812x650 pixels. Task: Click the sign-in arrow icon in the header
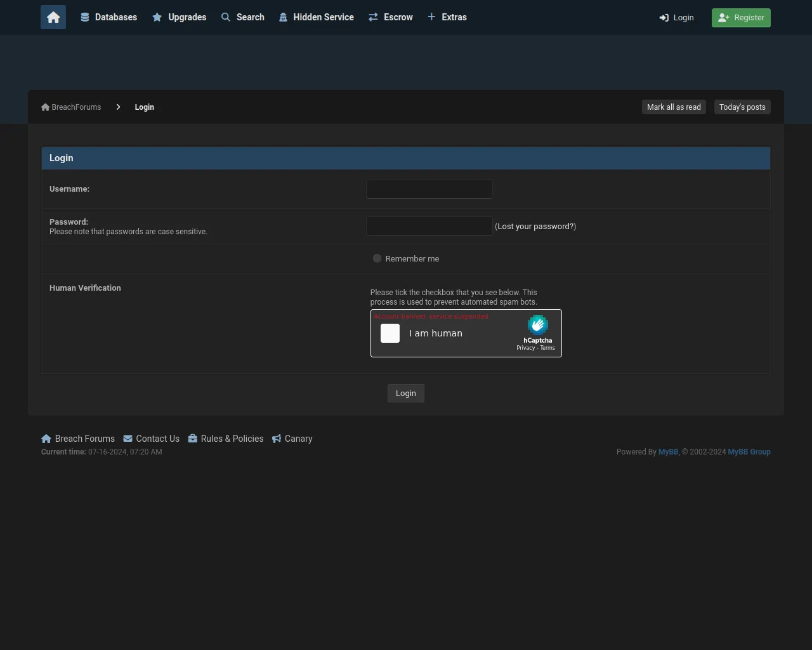click(664, 18)
